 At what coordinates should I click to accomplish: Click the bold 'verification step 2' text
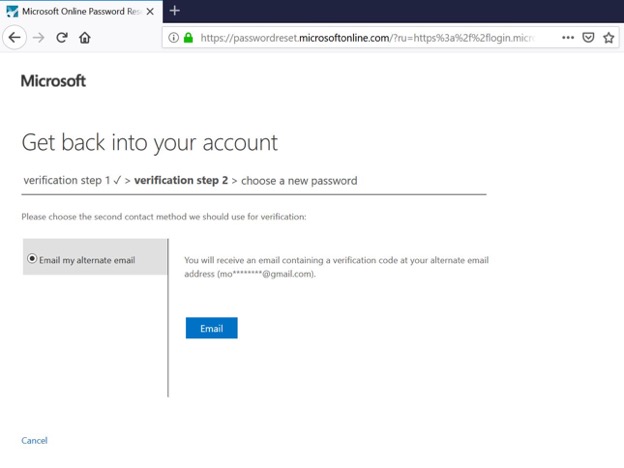tap(181, 180)
